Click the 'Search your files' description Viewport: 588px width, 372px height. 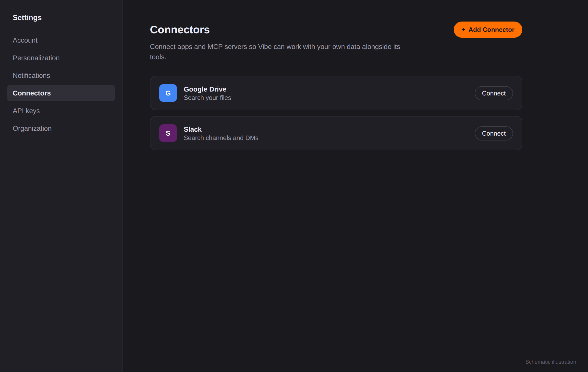click(x=208, y=98)
